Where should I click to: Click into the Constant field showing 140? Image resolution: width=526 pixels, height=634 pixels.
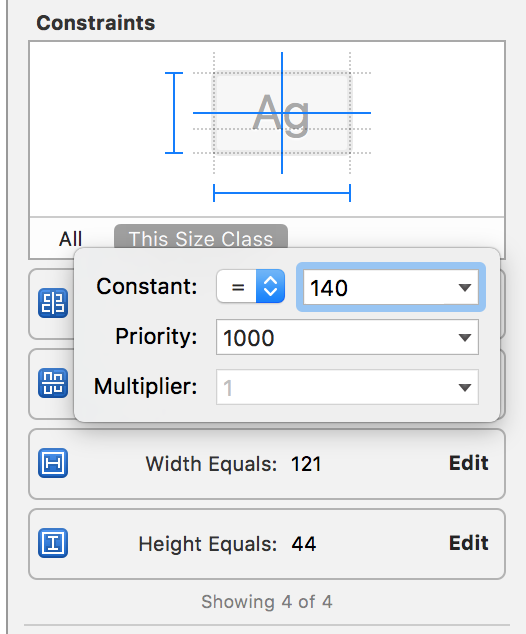click(391, 287)
